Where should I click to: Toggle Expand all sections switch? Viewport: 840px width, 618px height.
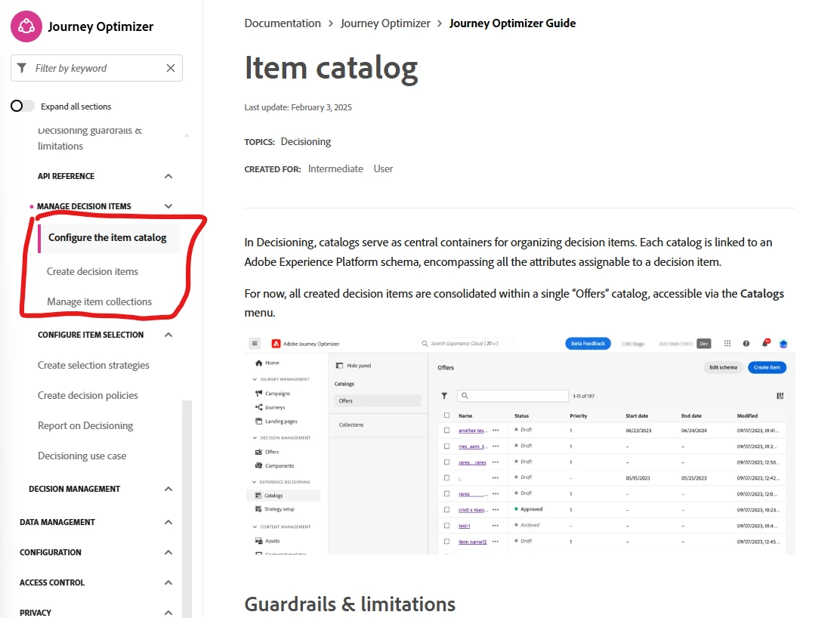22,106
